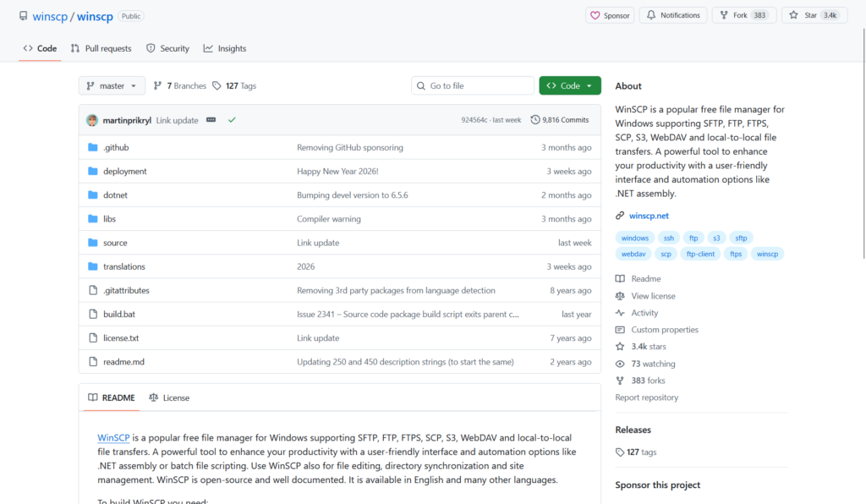Expand the commit message ellipsis icon
This screenshot has width=866, height=504.
pyautogui.click(x=211, y=120)
